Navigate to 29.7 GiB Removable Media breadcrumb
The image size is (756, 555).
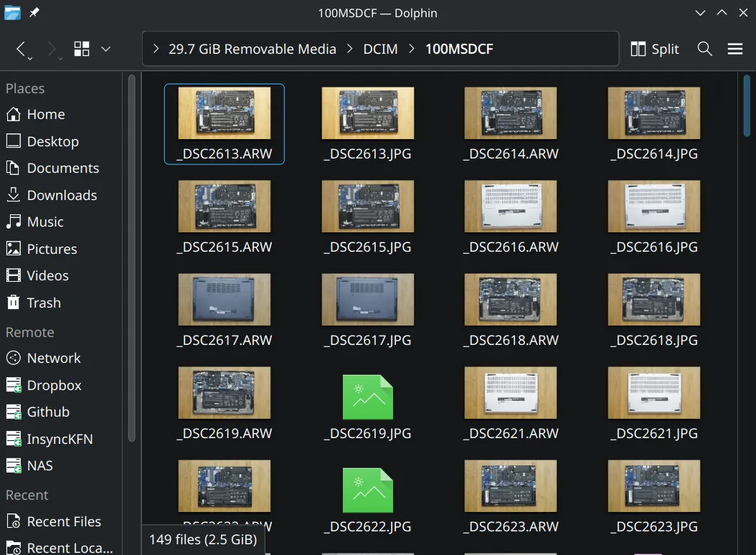click(x=252, y=49)
